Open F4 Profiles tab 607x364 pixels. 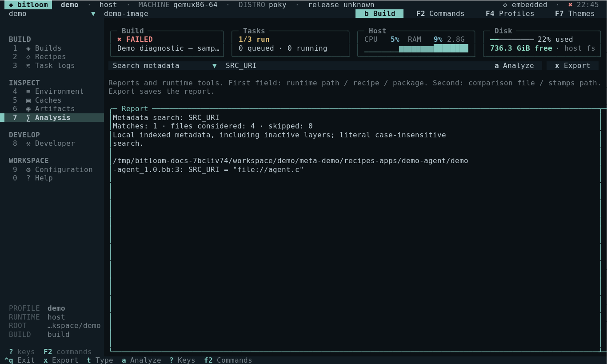click(510, 14)
